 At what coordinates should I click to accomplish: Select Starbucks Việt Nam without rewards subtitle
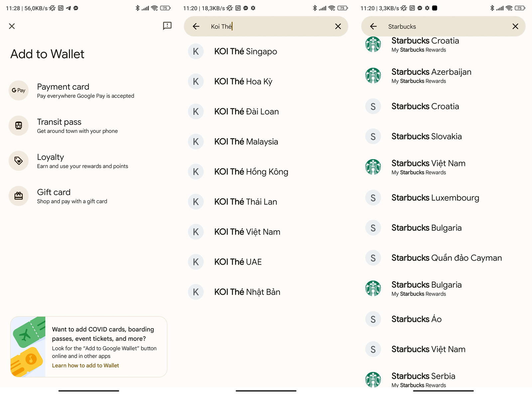pos(443,349)
